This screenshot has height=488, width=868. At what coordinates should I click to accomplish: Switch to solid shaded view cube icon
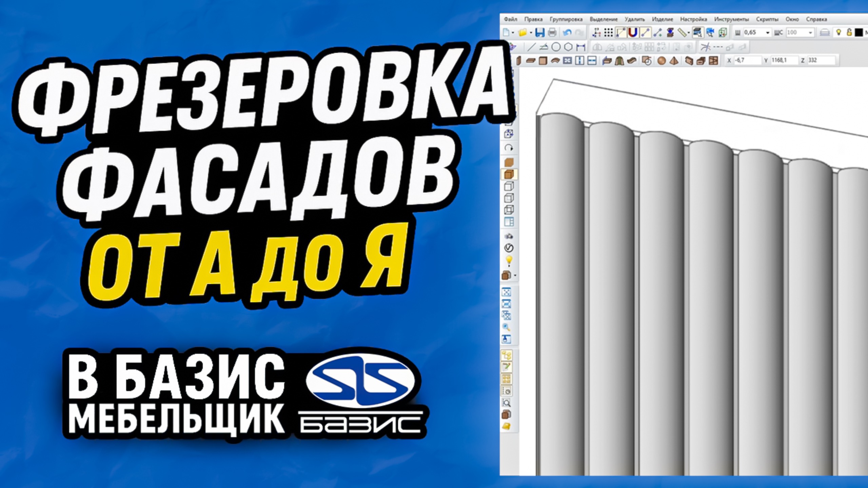[x=509, y=174]
